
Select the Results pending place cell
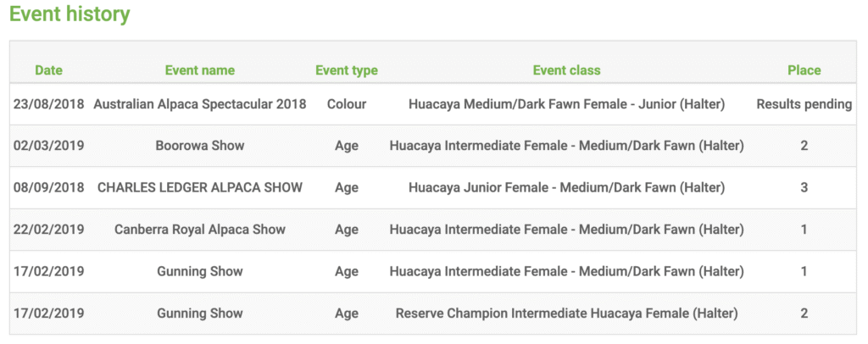(804, 104)
